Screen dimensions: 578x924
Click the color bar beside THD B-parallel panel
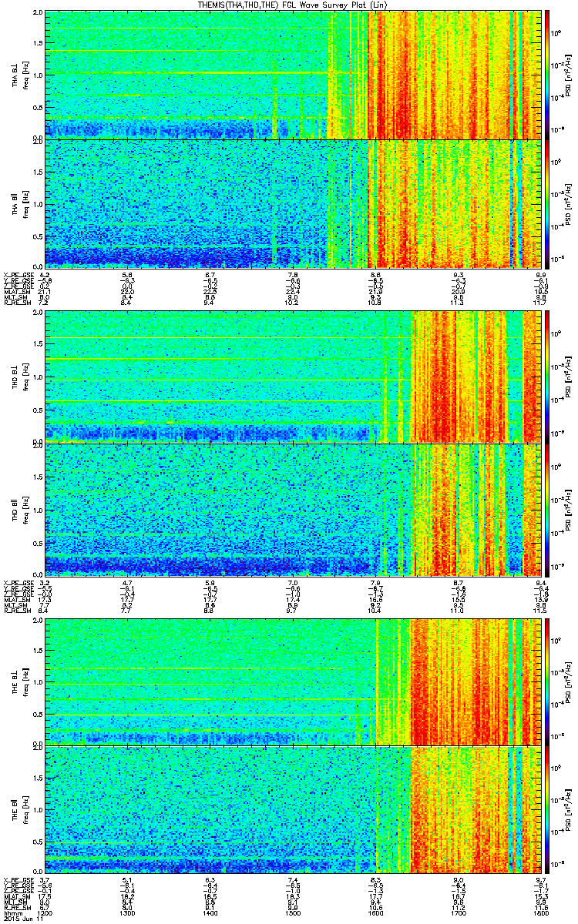click(547, 508)
